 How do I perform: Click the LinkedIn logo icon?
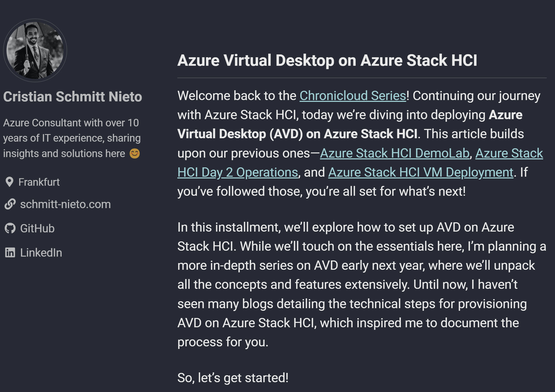point(10,252)
